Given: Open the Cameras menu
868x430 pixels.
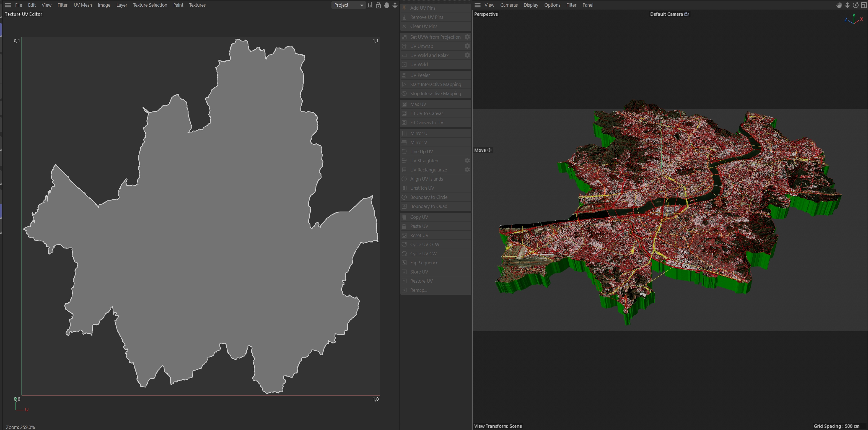Looking at the screenshot, I should 509,5.
